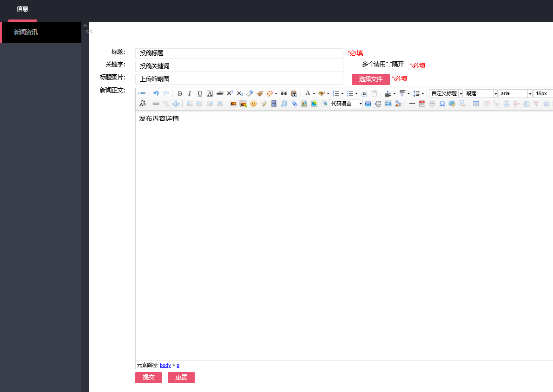Viewport: 553px width, 392px height.
Task: Expand the ordered list style dropdown
Action: pos(342,93)
